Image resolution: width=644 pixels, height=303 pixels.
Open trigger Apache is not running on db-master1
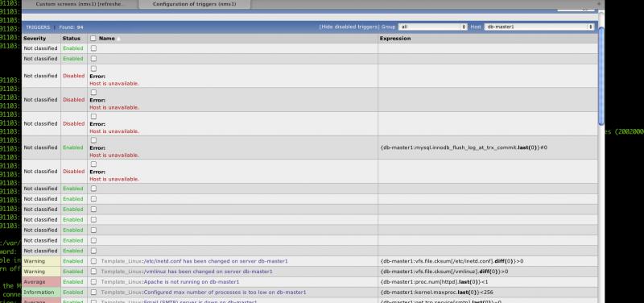coord(191,282)
